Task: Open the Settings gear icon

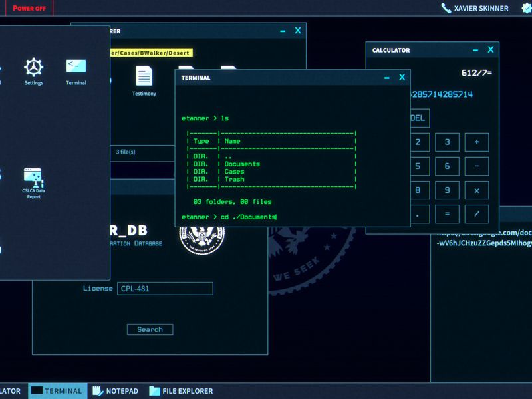Action: click(33, 67)
